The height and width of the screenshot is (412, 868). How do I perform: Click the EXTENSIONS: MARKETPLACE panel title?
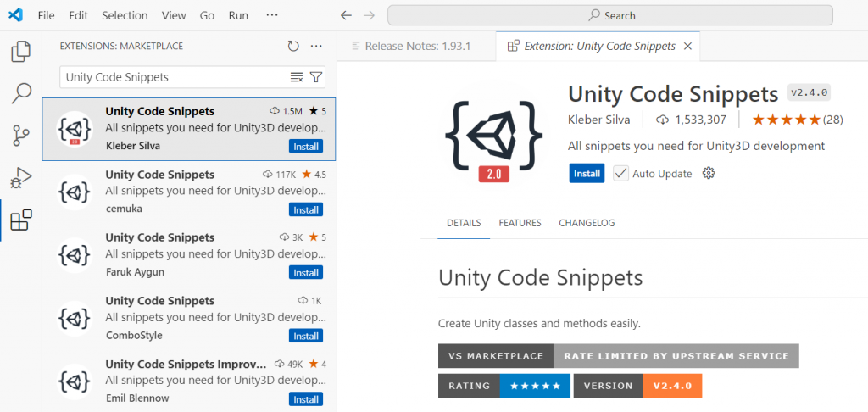[x=121, y=46]
